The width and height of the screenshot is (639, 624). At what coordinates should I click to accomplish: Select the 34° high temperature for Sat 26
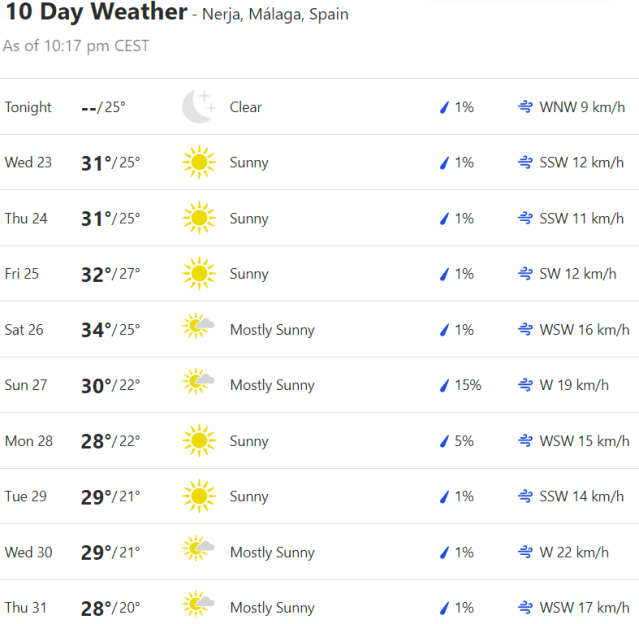coord(95,330)
